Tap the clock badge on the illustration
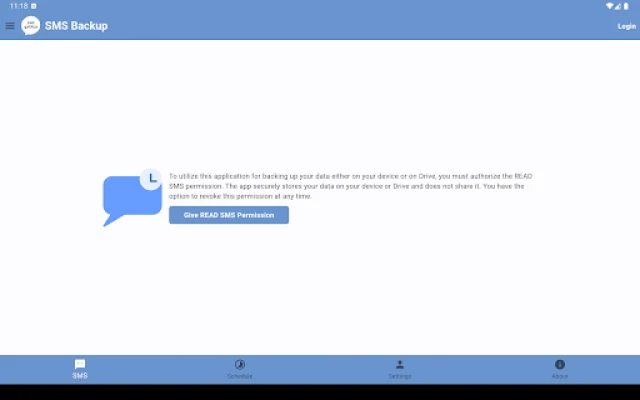Screen dimensions: 640x400 [151, 178]
